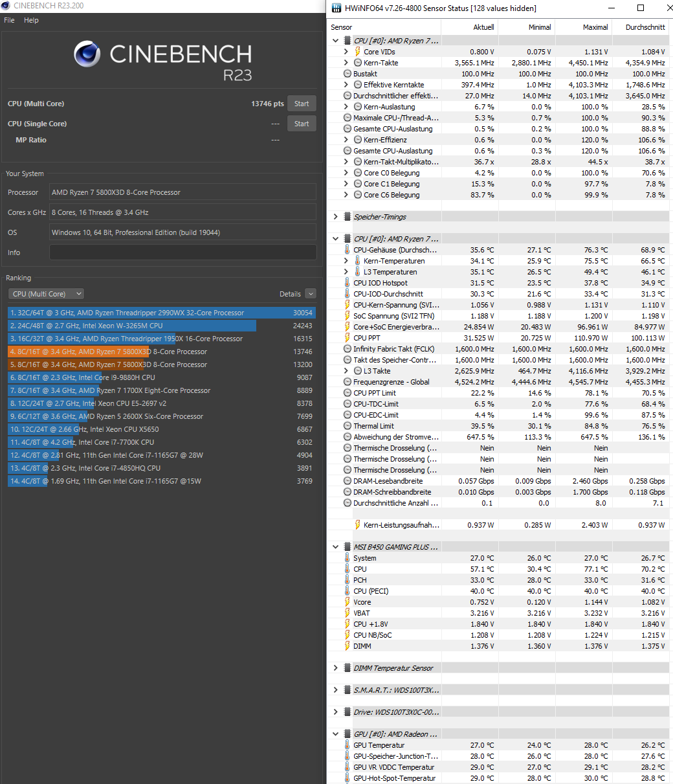Start the CPU Single Core benchmark
The width and height of the screenshot is (673, 784).
[x=302, y=124]
